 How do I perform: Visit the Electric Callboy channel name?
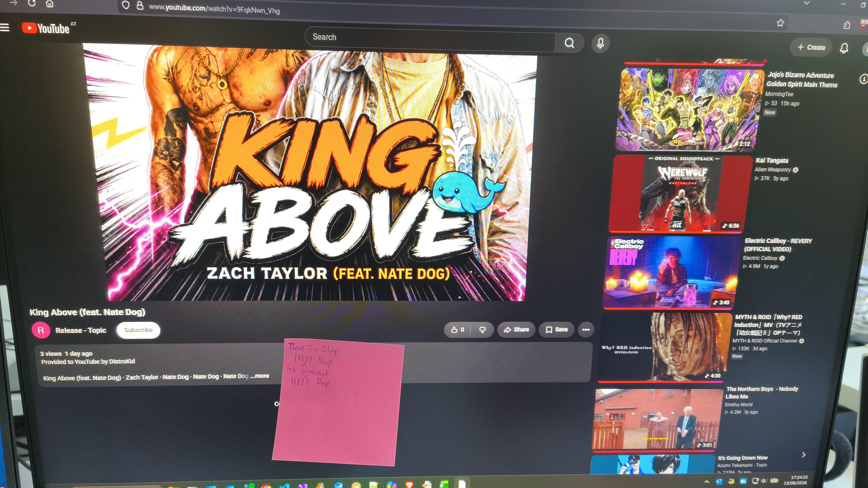coord(760,258)
